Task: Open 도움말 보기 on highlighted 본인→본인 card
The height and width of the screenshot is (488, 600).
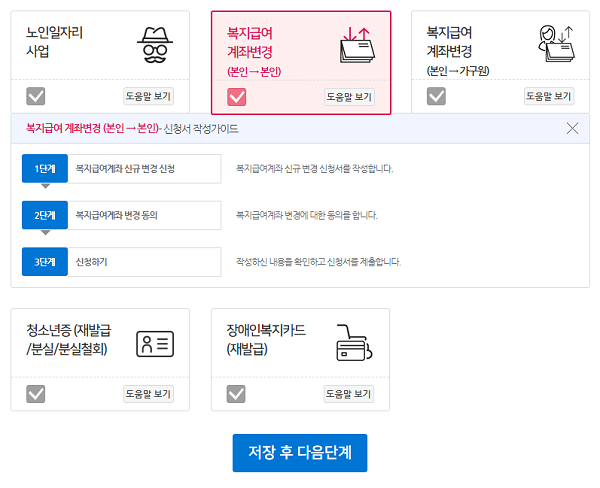Action: pyautogui.click(x=349, y=97)
